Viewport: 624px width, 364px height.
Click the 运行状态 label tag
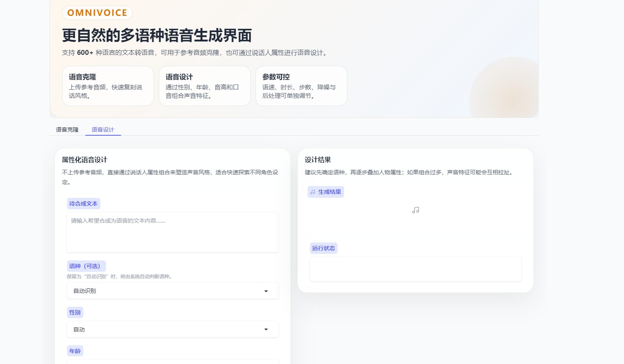[323, 248]
